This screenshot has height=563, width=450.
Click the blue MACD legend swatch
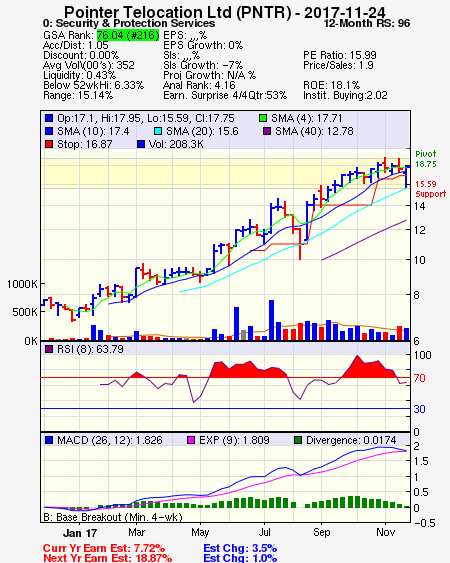click(x=49, y=440)
